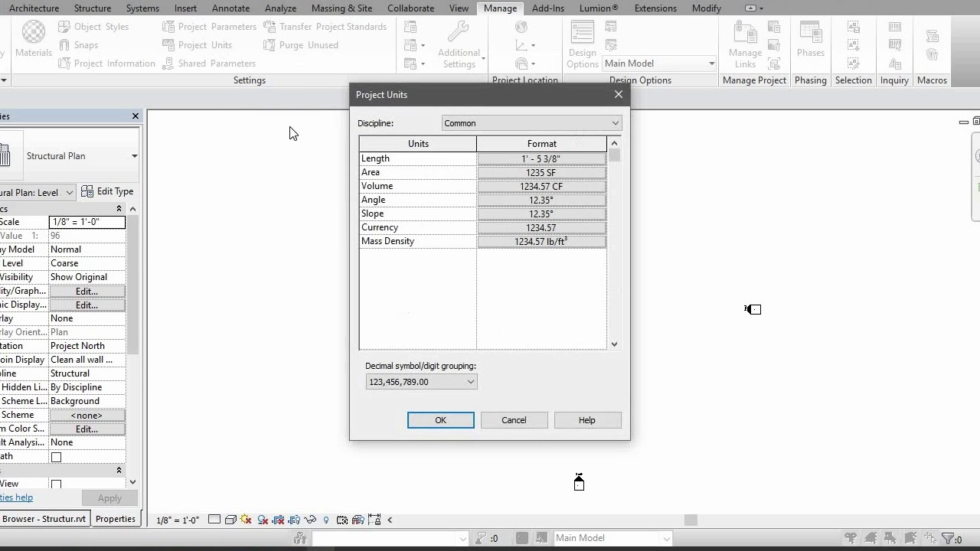
Task: Click Project Parameters in the ribbon
Action: click(209, 27)
